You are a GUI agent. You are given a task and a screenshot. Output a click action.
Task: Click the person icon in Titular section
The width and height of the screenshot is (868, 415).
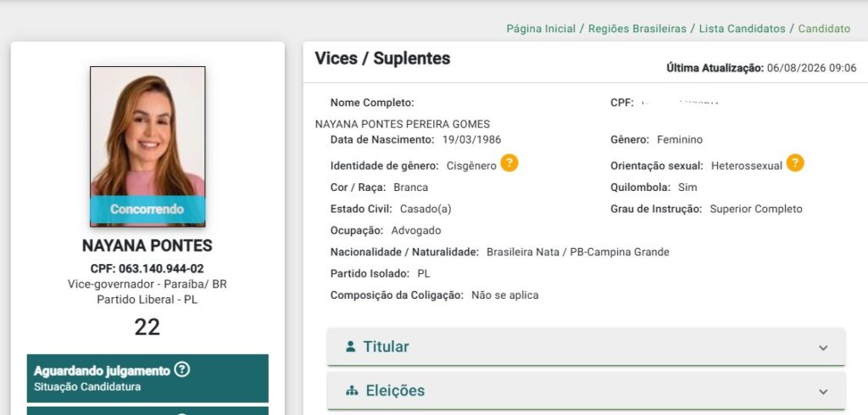pyautogui.click(x=350, y=346)
